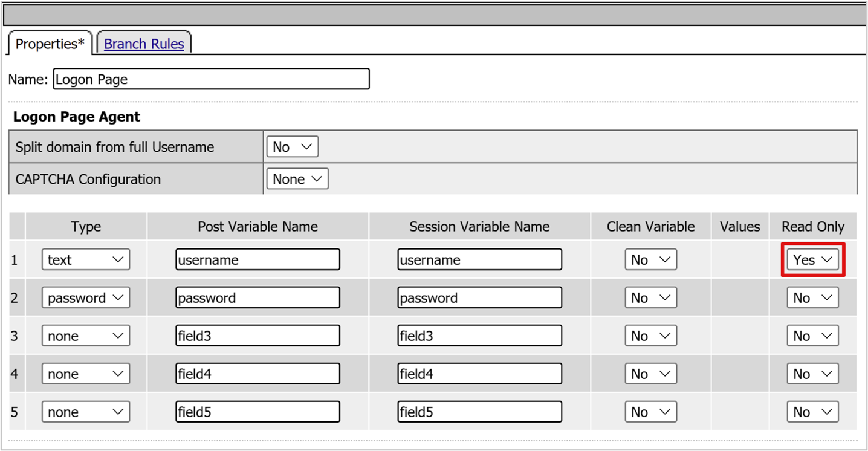Open row 5 Type dropdown
The width and height of the screenshot is (868, 451).
coord(86,412)
